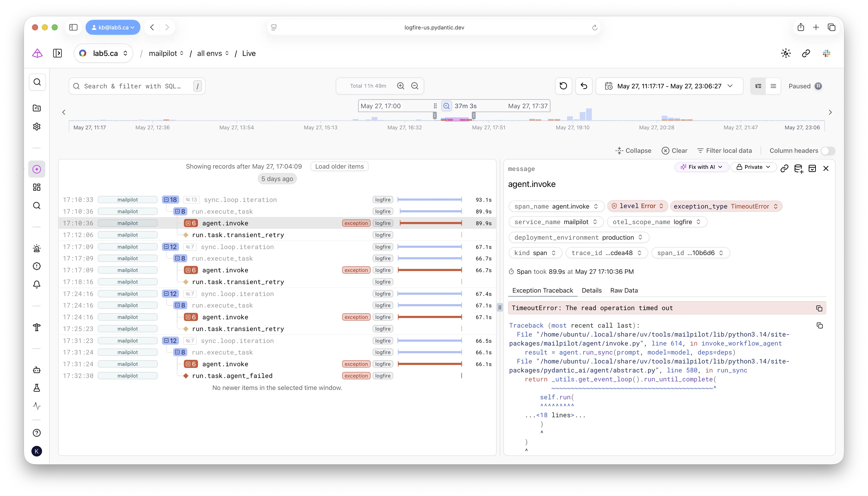
Task: Click the undo time range icon
Action: click(584, 86)
